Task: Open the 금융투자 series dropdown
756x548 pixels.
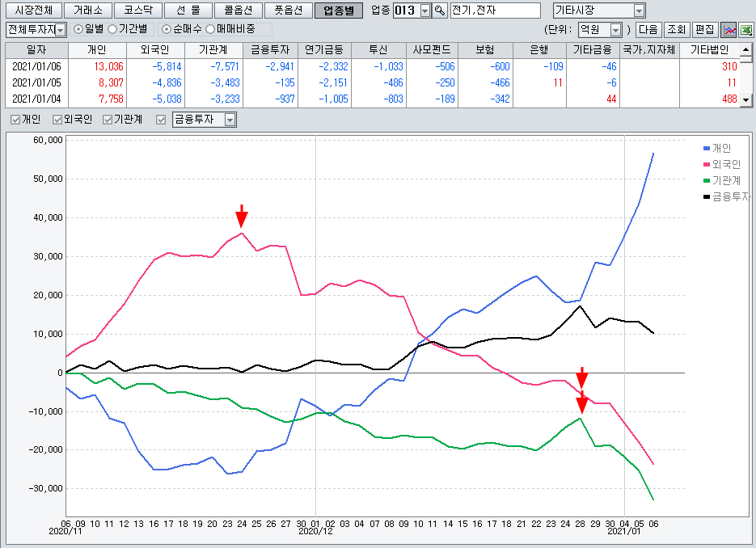Action: click(204, 120)
